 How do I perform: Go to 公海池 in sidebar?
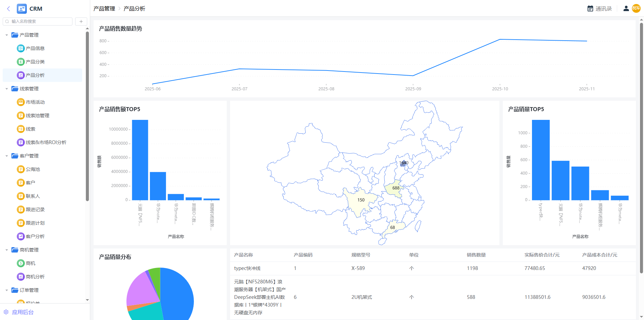33,169
